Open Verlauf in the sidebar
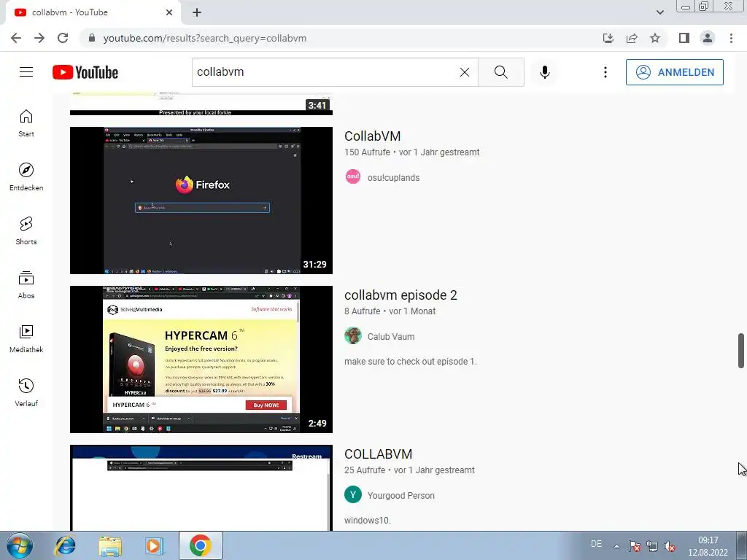The height and width of the screenshot is (560, 747). pyautogui.click(x=26, y=392)
